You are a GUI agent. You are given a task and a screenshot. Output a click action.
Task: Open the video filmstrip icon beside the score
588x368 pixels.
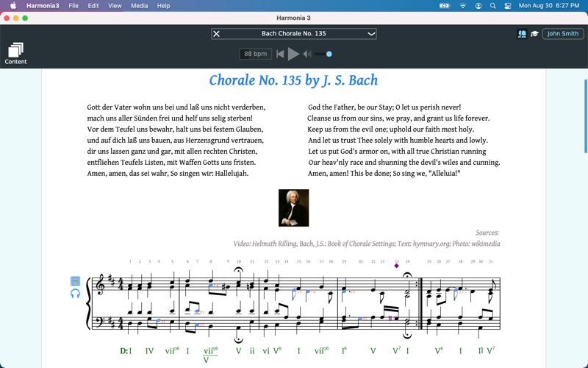76,281
